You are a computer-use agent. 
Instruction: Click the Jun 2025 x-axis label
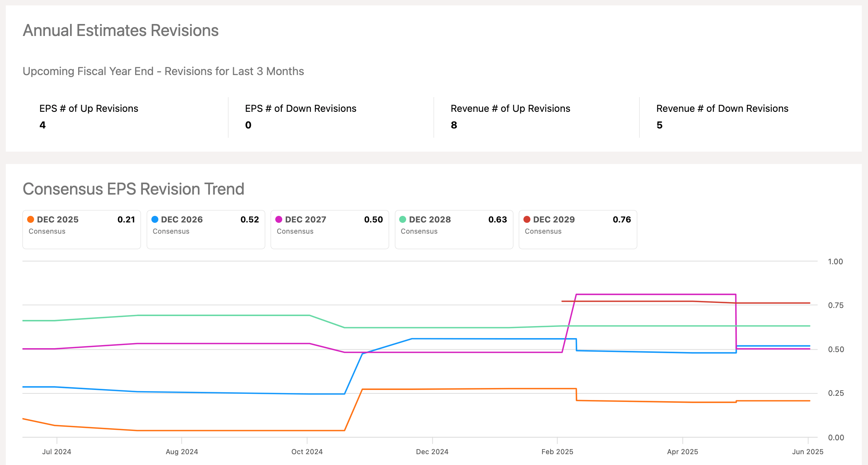[808, 451]
